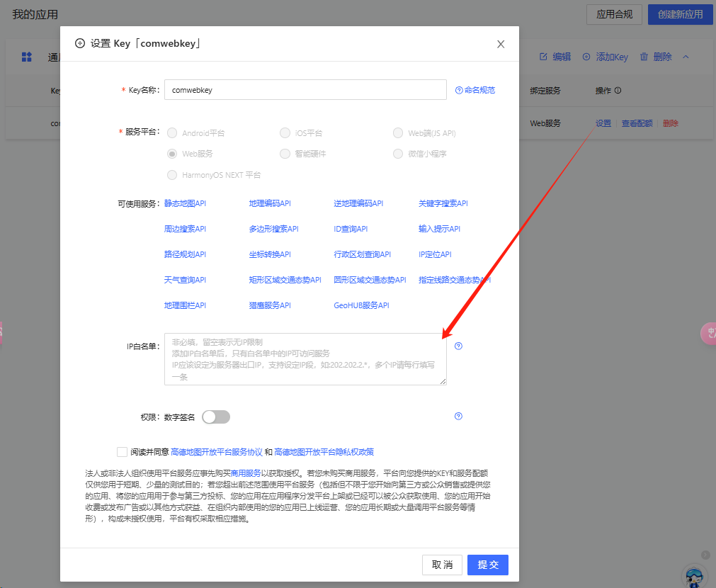Image resolution: width=716 pixels, height=588 pixels.
Task: Open the 输入提示API link
Action: (440, 229)
